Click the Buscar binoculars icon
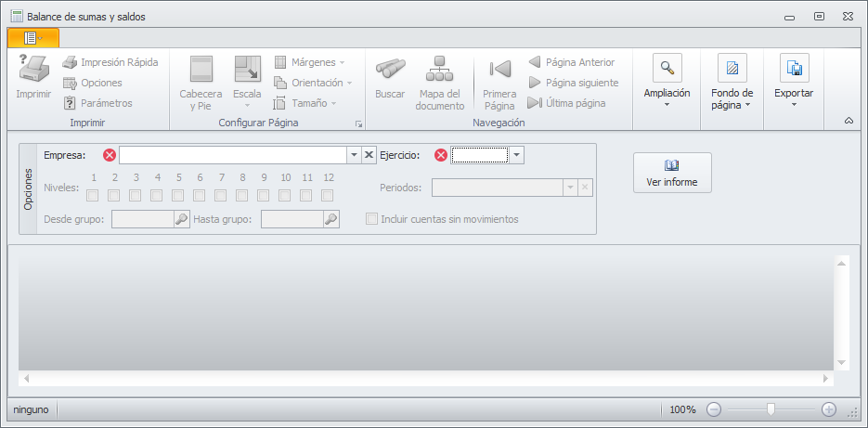This screenshot has height=428, width=868. 390,69
